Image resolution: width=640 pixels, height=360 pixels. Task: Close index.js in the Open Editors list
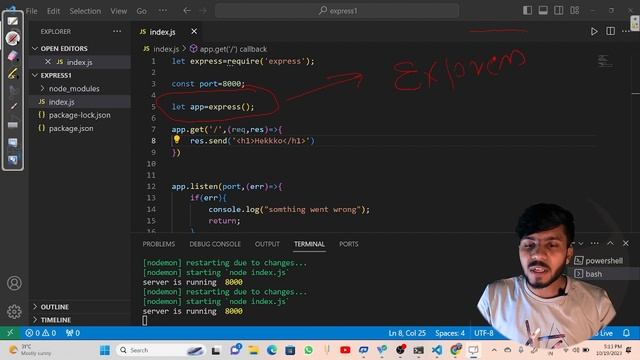tap(48, 62)
